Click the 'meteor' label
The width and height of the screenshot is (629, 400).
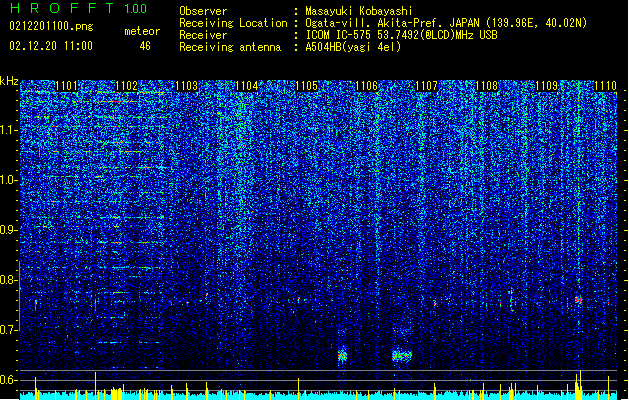[x=142, y=31]
